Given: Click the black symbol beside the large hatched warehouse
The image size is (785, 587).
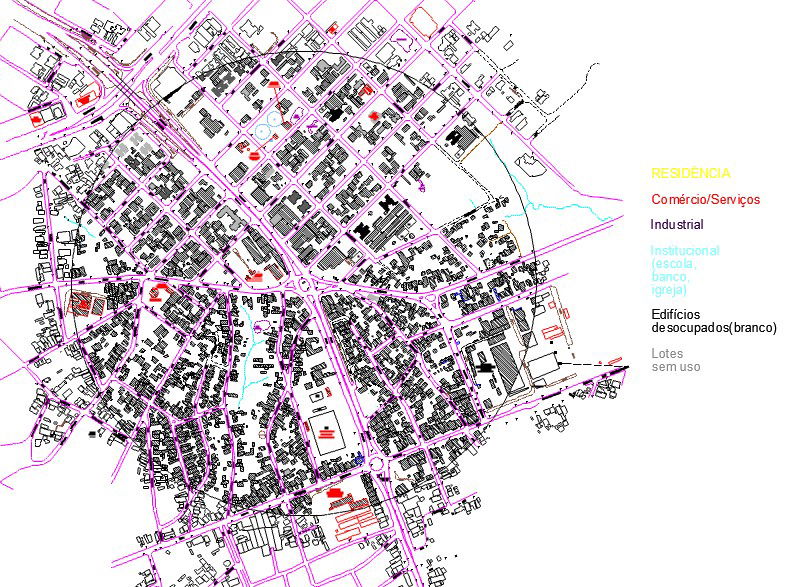Looking at the screenshot, I should pos(485,367).
